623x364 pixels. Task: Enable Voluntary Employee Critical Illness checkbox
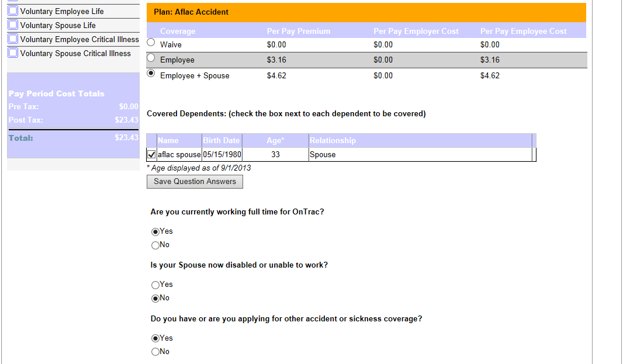pyautogui.click(x=13, y=39)
